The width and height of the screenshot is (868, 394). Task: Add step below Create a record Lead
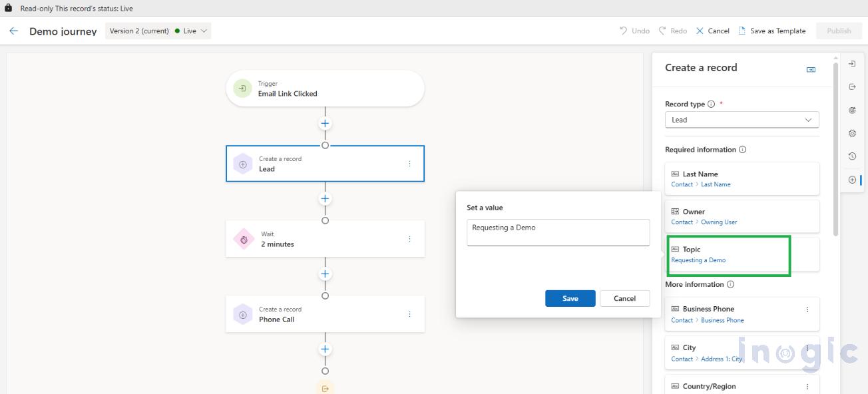(325, 199)
